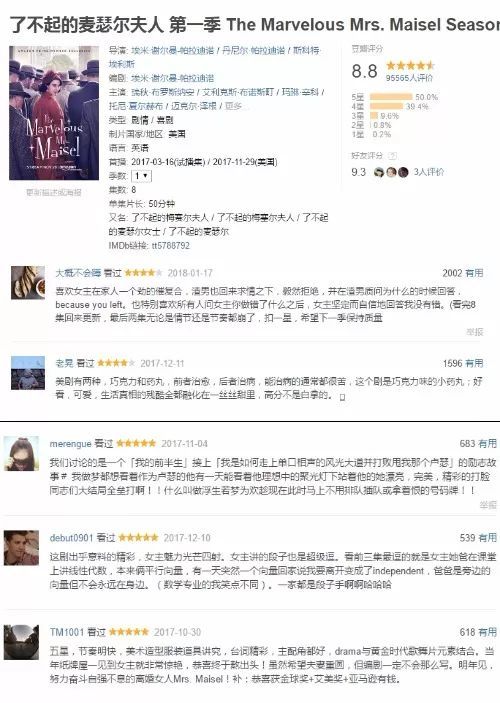Click the last friend avatar before 3人评价
The image size is (500, 703).
coord(403,172)
